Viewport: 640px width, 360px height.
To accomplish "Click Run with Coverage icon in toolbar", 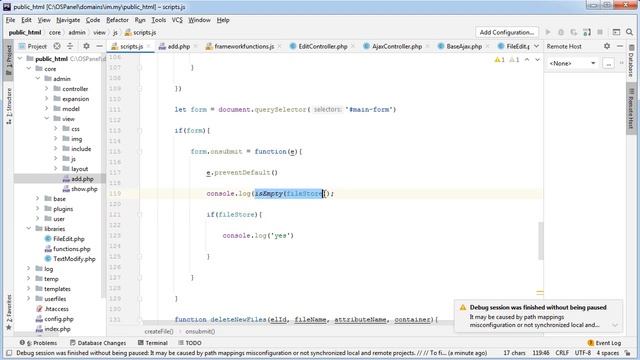I will pos(574,32).
